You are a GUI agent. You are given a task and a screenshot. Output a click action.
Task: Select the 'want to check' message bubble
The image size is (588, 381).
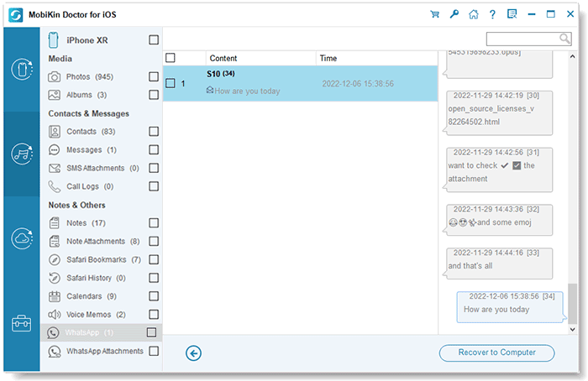[499, 170]
